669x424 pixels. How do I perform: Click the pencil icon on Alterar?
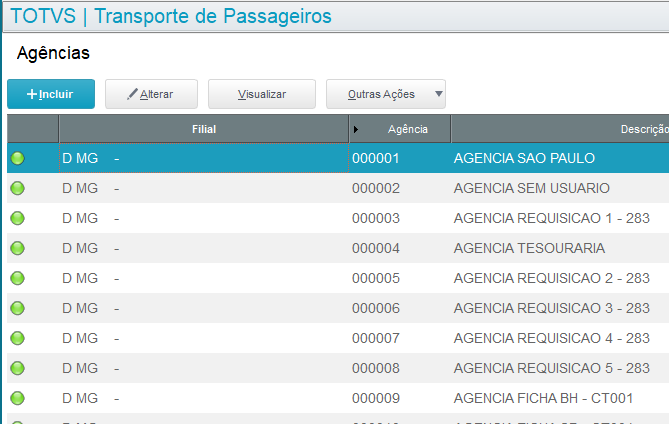click(132, 94)
